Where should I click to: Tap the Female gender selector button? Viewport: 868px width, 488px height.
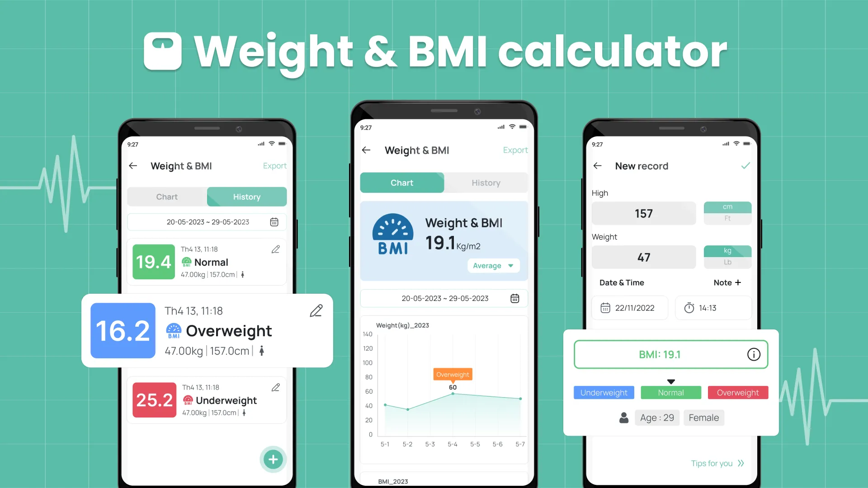point(703,417)
